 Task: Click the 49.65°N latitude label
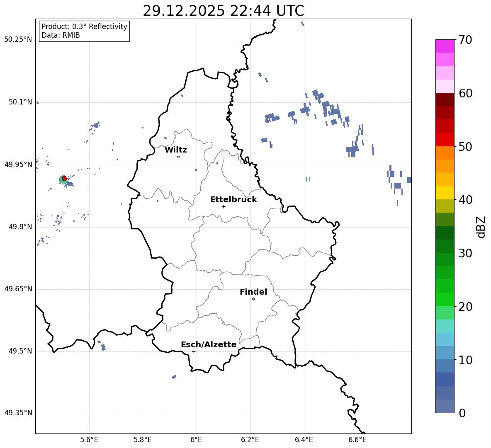[18, 289]
